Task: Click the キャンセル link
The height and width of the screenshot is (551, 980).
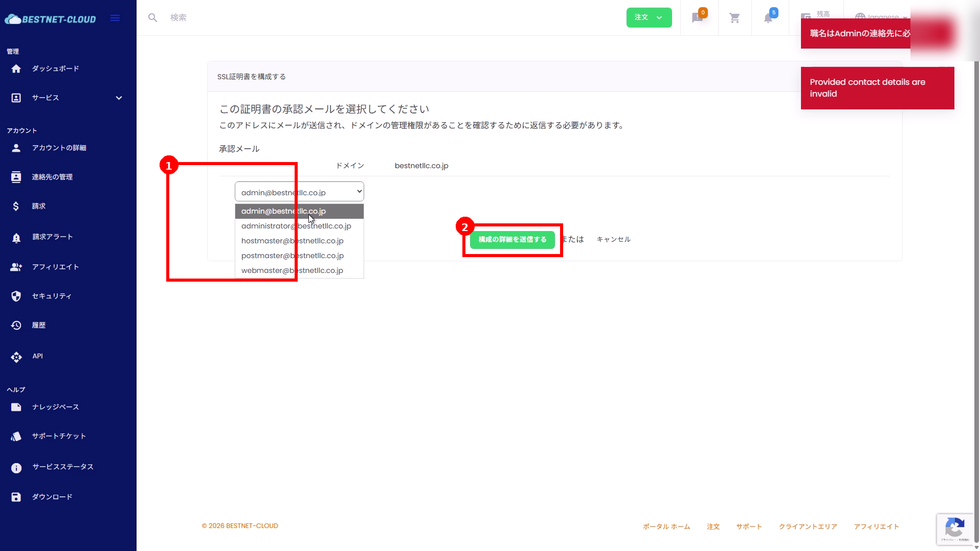Action: click(613, 240)
